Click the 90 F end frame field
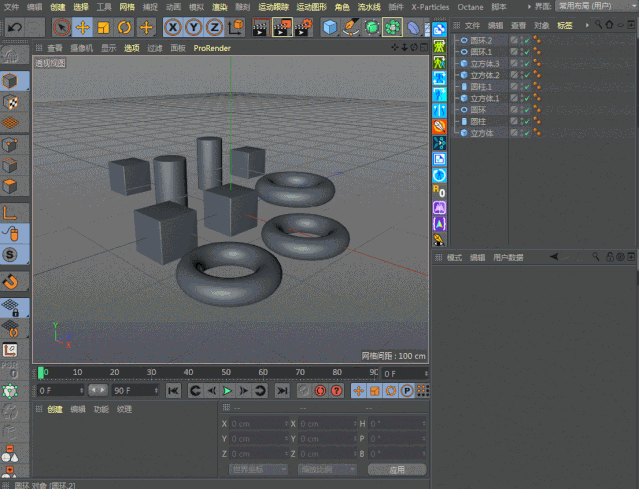Image resolution: width=639 pixels, height=489 pixels. 135,391
